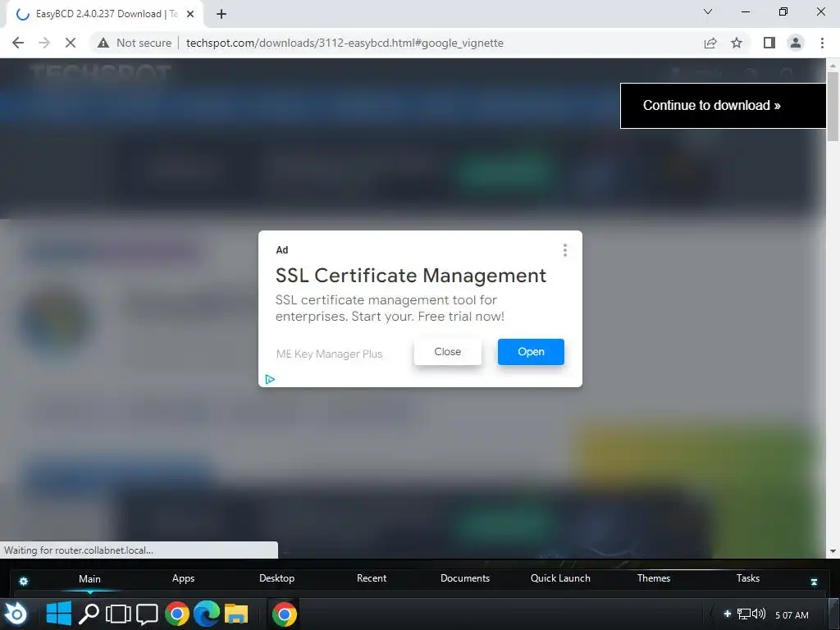This screenshot has width=840, height=630.
Task: Click the plus tray icon
Action: [727, 614]
